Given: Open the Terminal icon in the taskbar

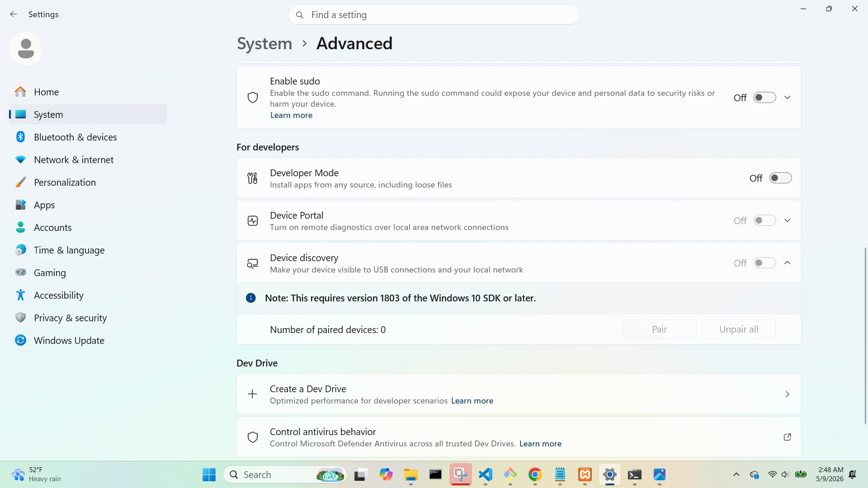Looking at the screenshot, I should tap(634, 475).
